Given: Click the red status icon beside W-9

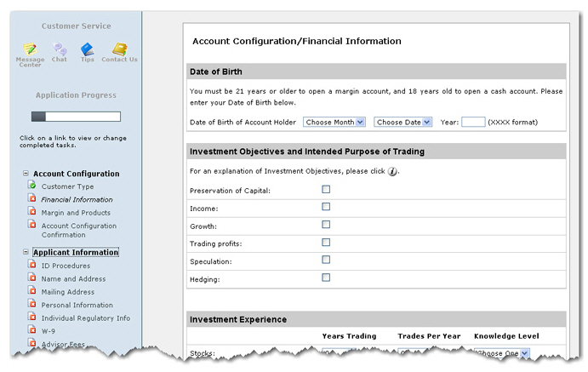Looking at the screenshot, I should (32, 330).
